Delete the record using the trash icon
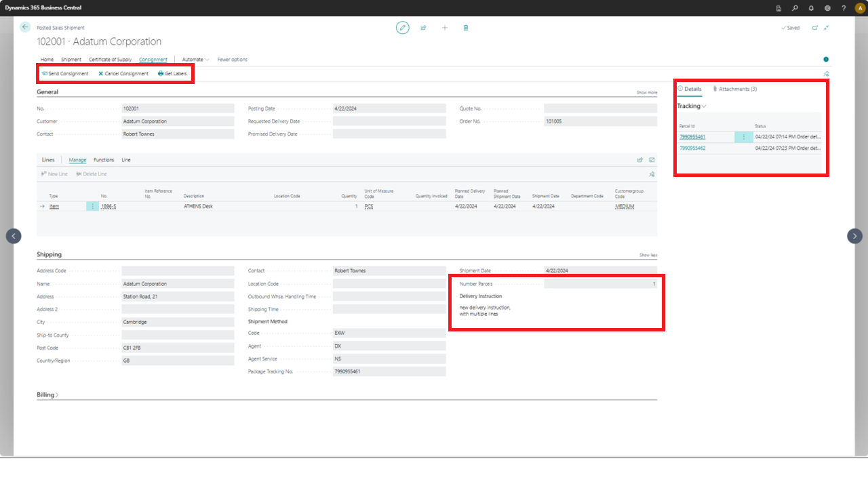Screen dimensions: 868x488 coord(465,28)
